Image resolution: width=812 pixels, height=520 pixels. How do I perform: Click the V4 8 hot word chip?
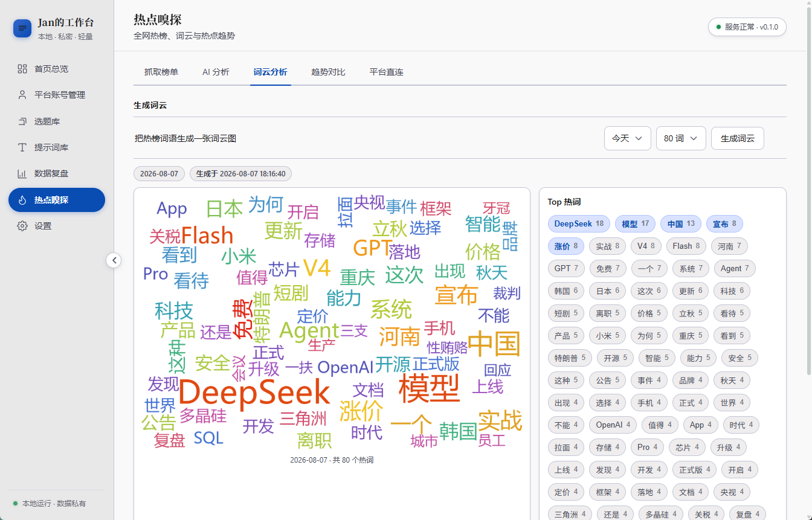pos(646,246)
